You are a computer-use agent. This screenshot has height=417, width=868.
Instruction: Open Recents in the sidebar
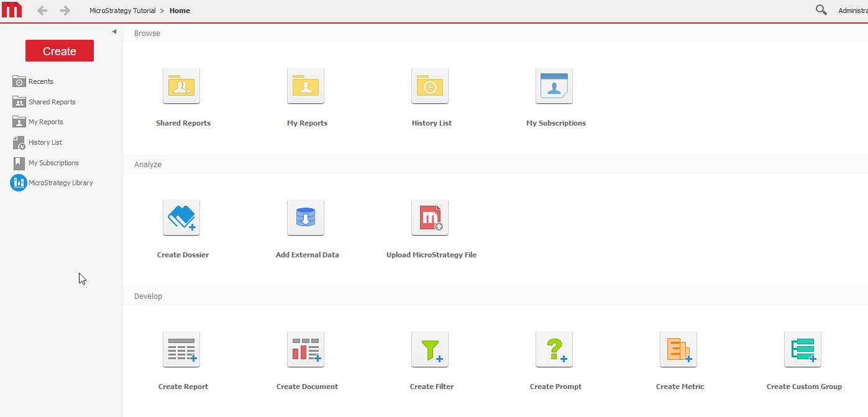[x=40, y=81]
